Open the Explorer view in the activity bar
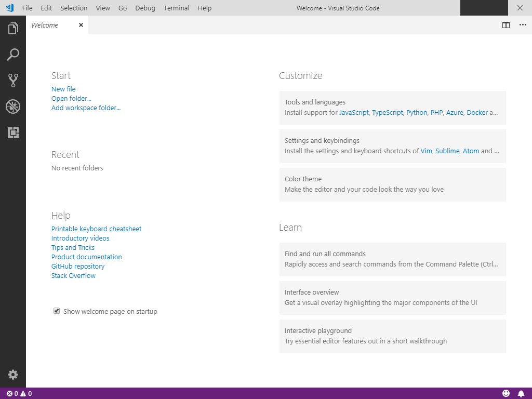532x399 pixels. tap(13, 29)
